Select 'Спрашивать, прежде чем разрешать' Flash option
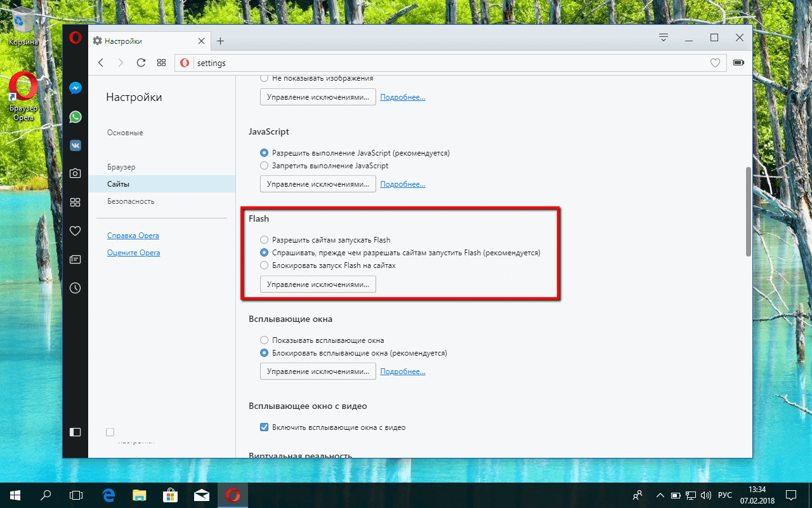Screen dimensions: 812x508 coord(264,252)
